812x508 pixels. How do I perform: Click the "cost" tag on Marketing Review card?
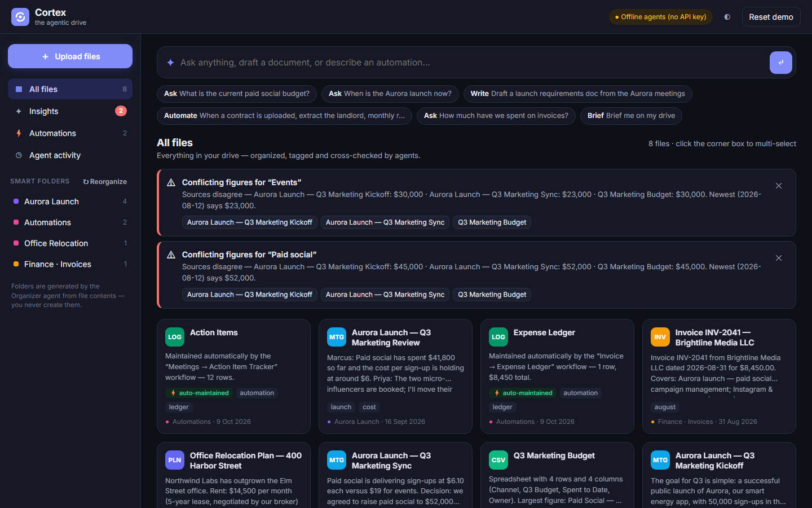pyautogui.click(x=369, y=407)
